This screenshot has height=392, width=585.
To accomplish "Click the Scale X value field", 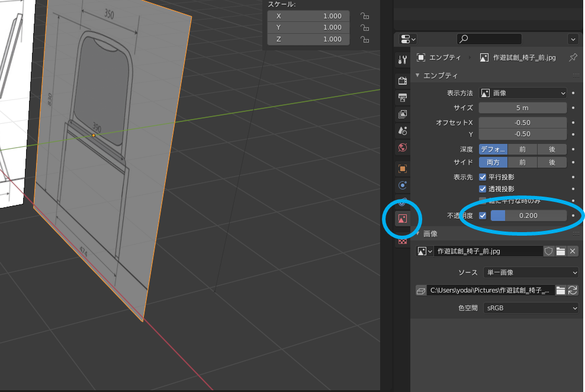I will pyautogui.click(x=308, y=16).
